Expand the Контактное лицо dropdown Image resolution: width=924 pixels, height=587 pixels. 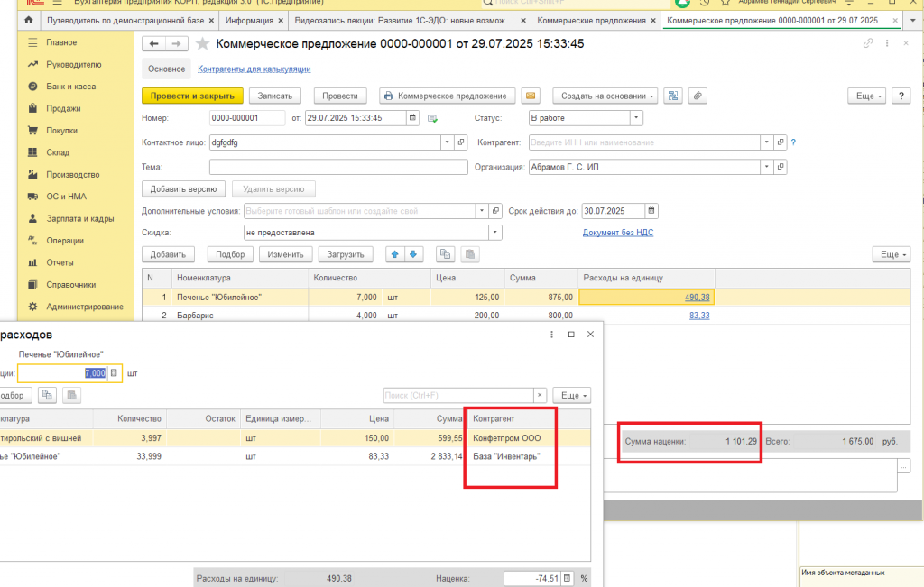[448, 142]
